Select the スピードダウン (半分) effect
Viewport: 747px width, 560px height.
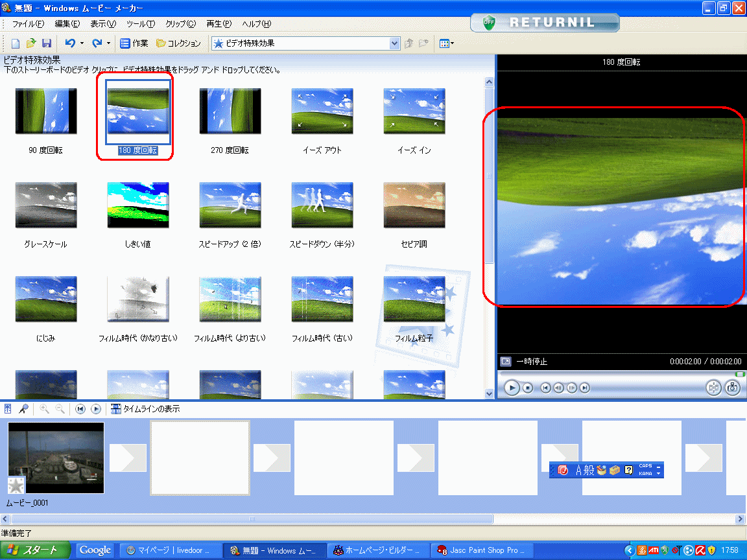pyautogui.click(x=322, y=205)
